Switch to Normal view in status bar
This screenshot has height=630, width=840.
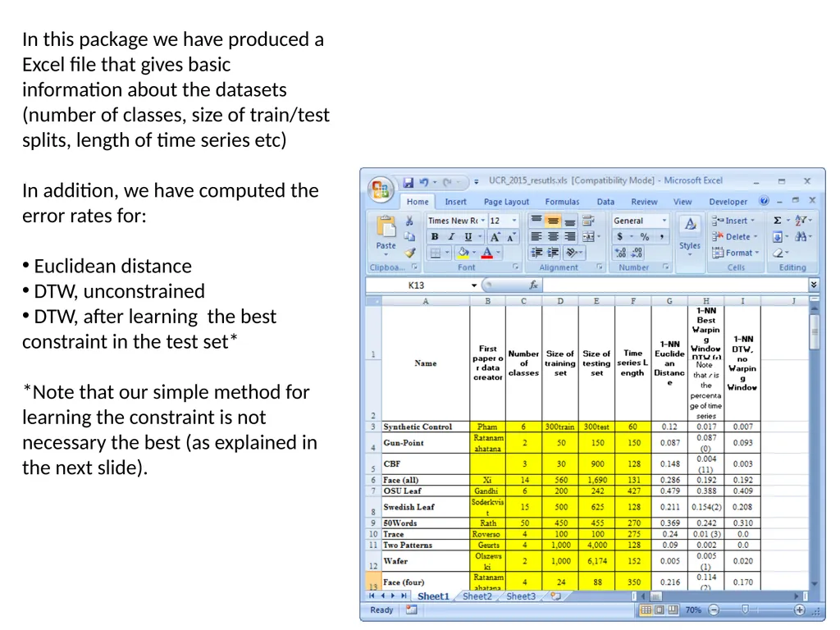(x=646, y=609)
